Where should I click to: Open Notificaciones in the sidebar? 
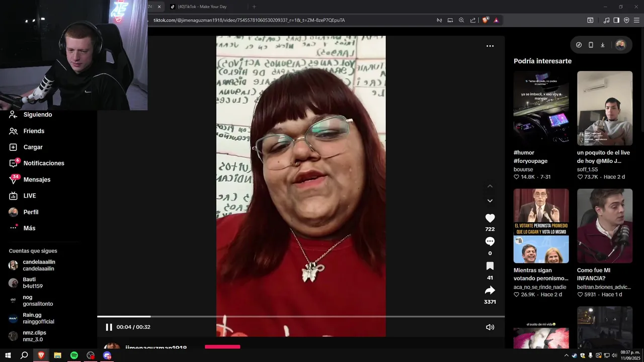43,163
